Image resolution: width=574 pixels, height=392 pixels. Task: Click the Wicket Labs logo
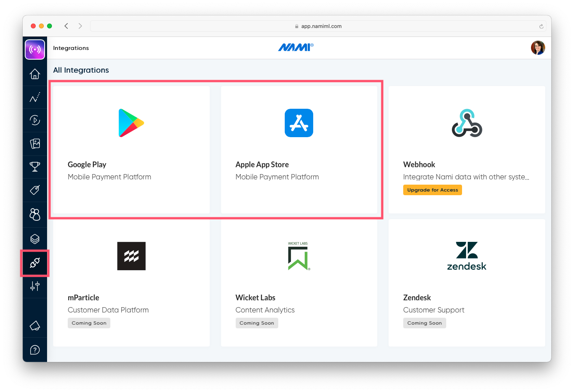click(299, 256)
